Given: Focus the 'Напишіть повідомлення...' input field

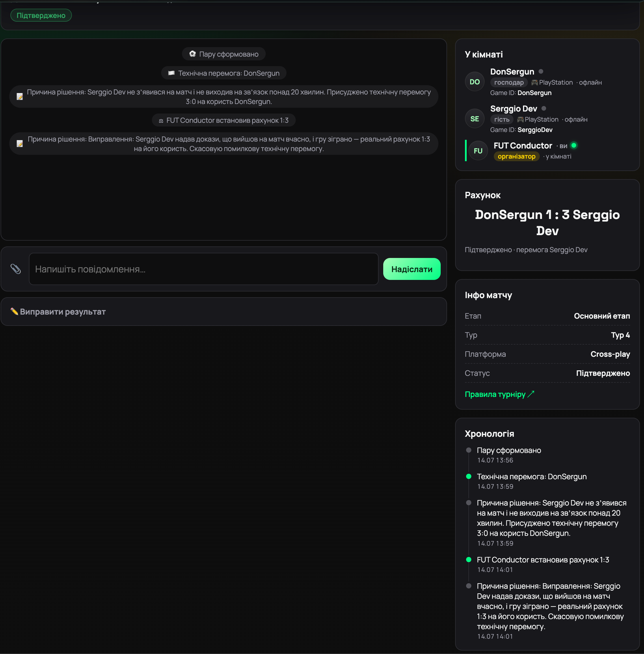Looking at the screenshot, I should click(204, 269).
